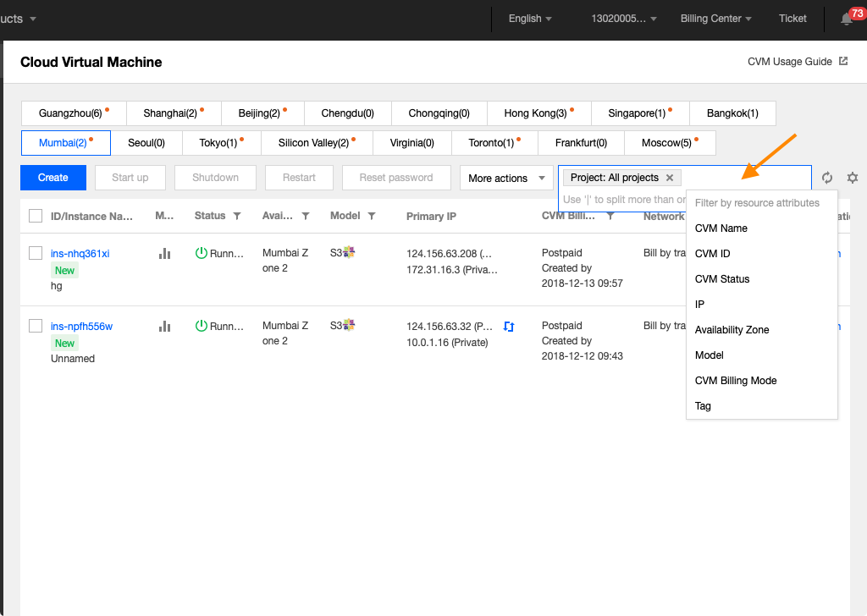Choose CVM Billing Mode filter attribute
867x616 pixels.
point(762,381)
